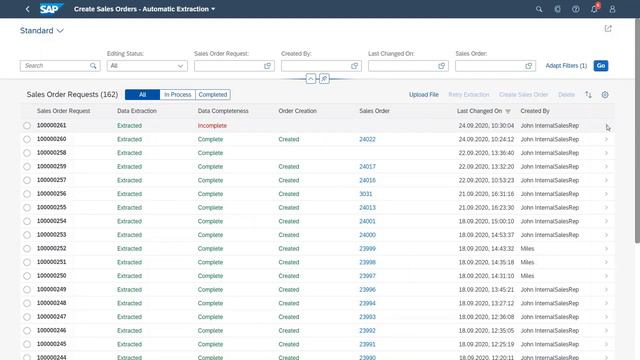Select radio button for request 100000251
The height and width of the screenshot is (360, 640).
27,262
